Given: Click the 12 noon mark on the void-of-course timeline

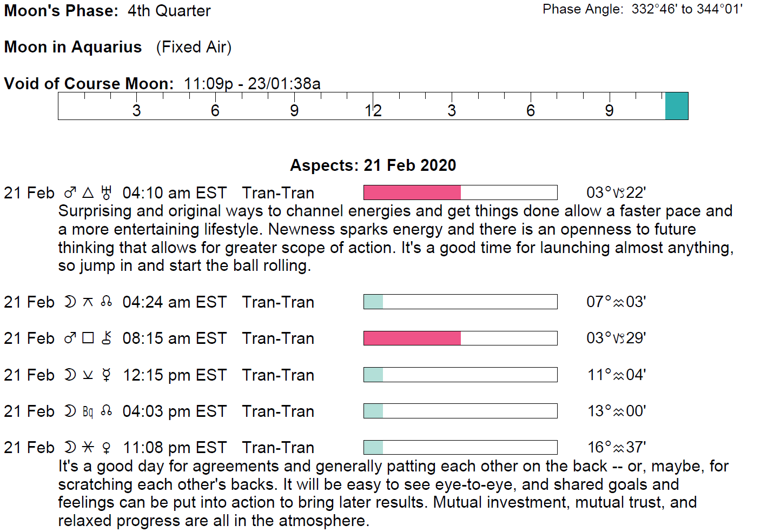Looking at the screenshot, I should point(373,110).
